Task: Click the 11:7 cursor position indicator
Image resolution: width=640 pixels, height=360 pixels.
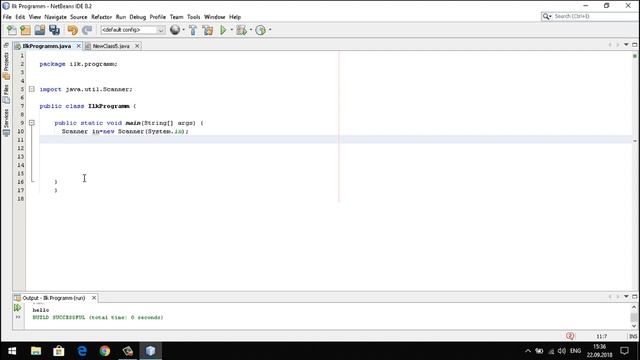Action: tap(602, 337)
